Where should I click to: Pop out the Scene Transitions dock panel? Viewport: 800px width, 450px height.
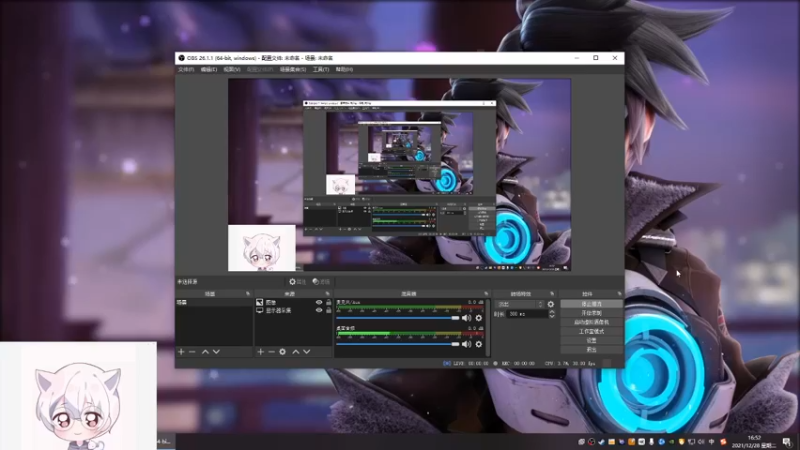(552, 294)
